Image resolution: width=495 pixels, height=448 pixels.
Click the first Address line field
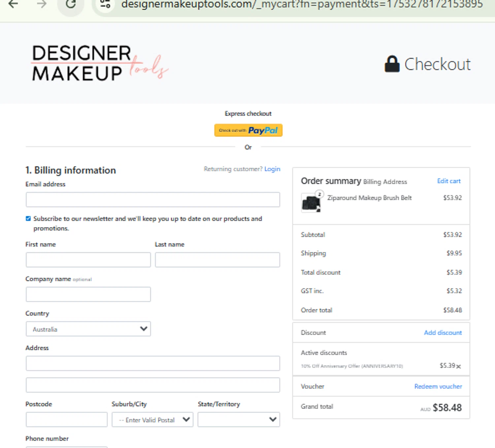[153, 363]
